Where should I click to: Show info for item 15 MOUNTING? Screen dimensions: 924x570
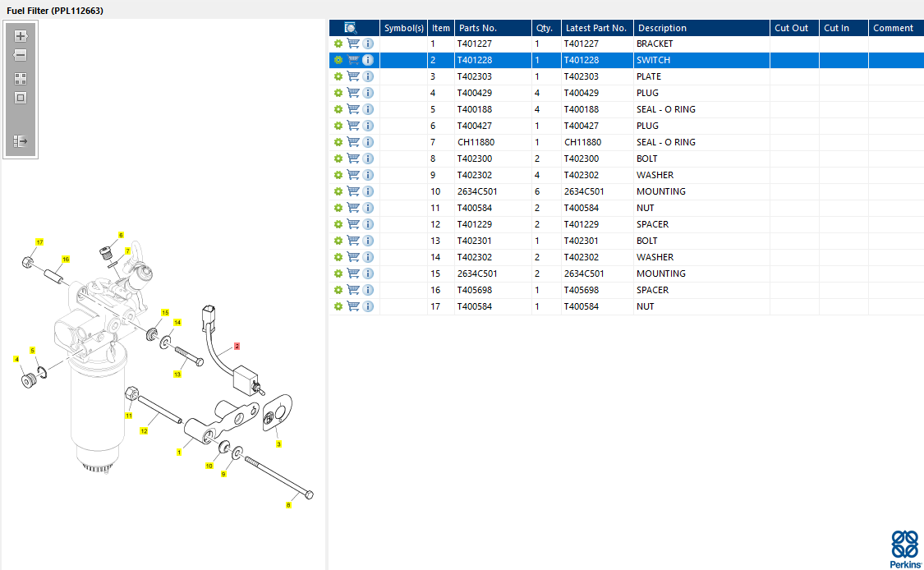[x=368, y=274]
